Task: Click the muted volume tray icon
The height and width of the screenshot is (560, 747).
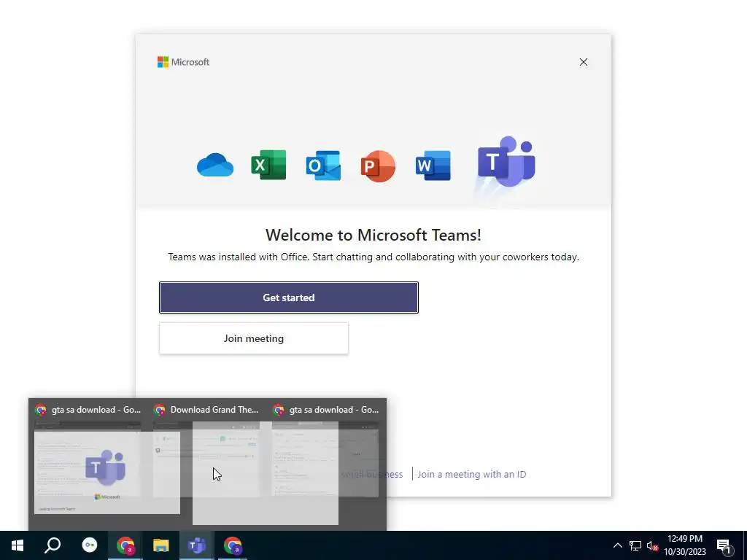Action: pos(652,545)
